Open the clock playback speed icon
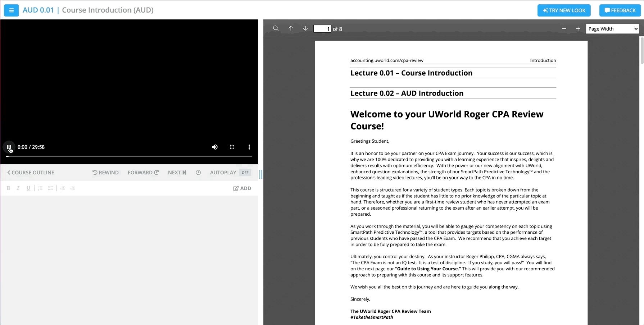Screen dimensions: 644x325 [198, 173]
